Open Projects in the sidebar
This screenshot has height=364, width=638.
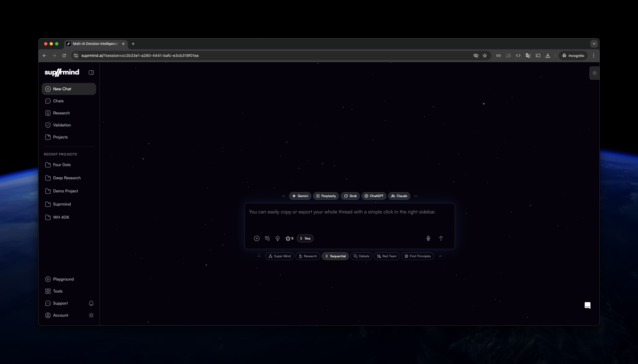pyautogui.click(x=69, y=137)
